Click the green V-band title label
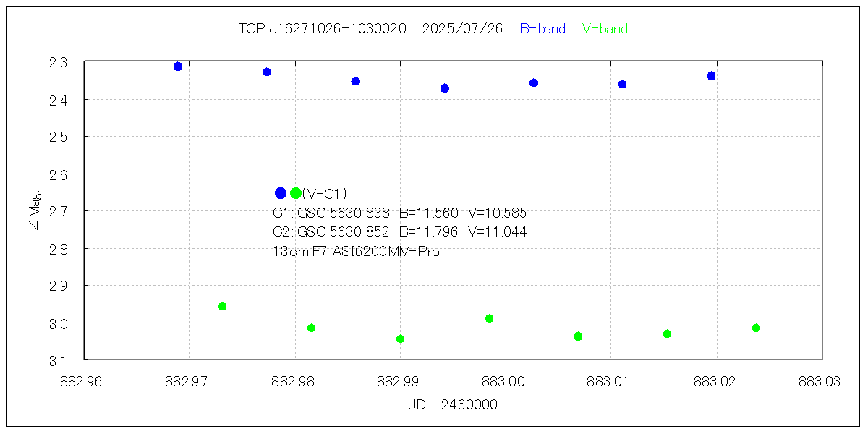The image size is (868, 434). (605, 29)
